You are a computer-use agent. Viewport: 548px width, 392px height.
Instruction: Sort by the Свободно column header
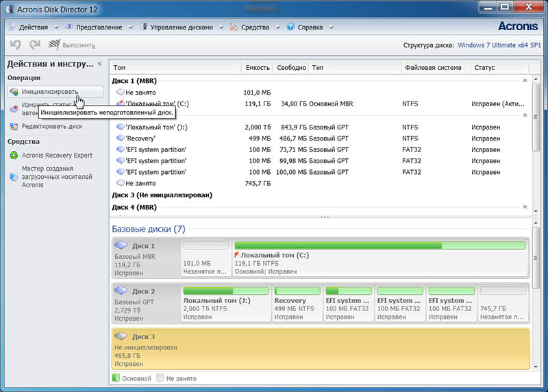click(x=290, y=67)
